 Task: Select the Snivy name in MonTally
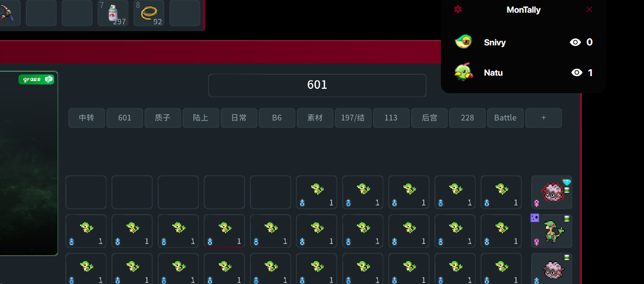pyautogui.click(x=495, y=42)
